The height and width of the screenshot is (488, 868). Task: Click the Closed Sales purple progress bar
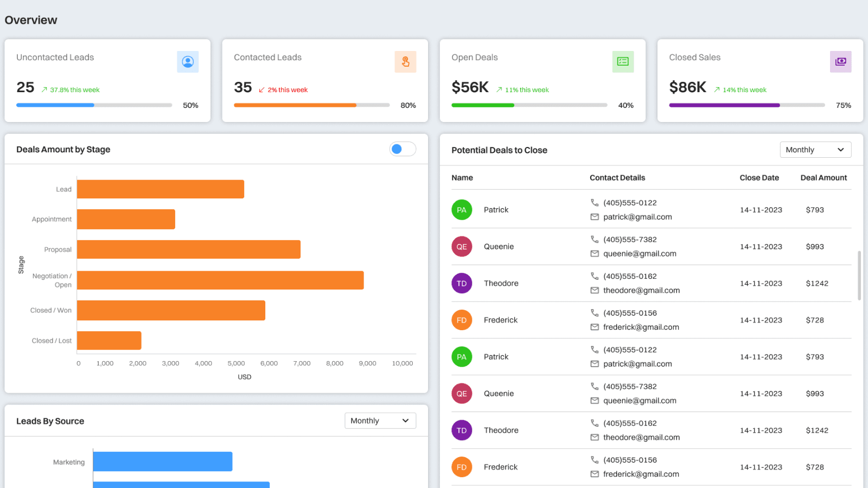724,105
